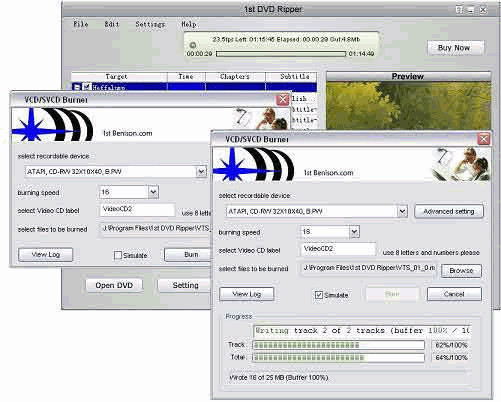
Task: Click Burn button in back dialog
Action: (x=188, y=255)
